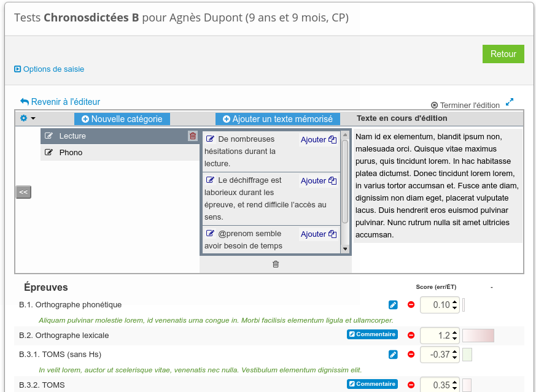The width and height of the screenshot is (536, 392).
Task: Edit comment for B.1. Orthographe phonétique
Action: click(x=393, y=305)
